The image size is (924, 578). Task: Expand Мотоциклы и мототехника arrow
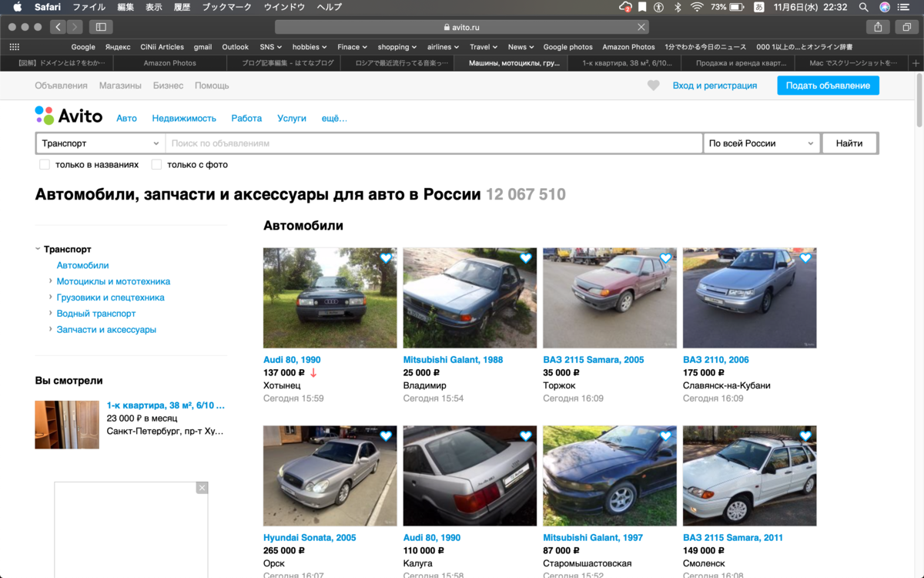coord(51,281)
